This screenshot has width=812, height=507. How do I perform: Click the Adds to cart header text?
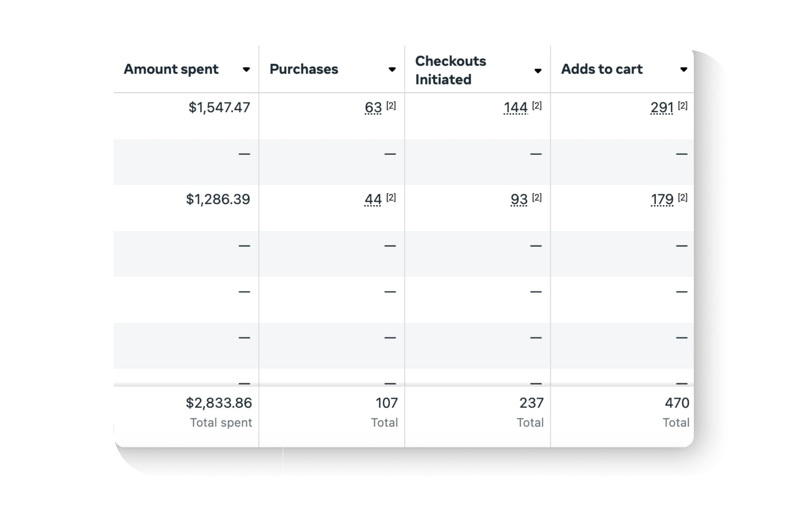click(602, 69)
